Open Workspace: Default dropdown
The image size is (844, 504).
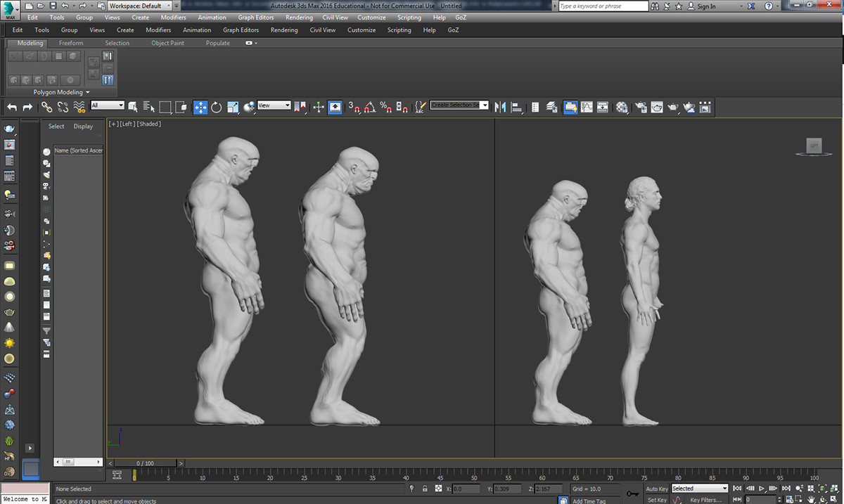(x=139, y=6)
